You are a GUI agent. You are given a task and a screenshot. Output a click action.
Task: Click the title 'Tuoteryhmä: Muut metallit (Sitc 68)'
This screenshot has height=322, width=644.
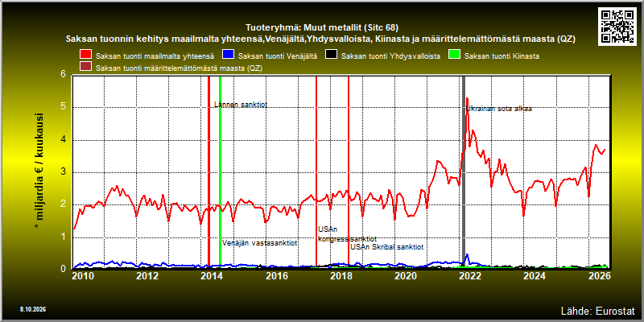point(322,28)
